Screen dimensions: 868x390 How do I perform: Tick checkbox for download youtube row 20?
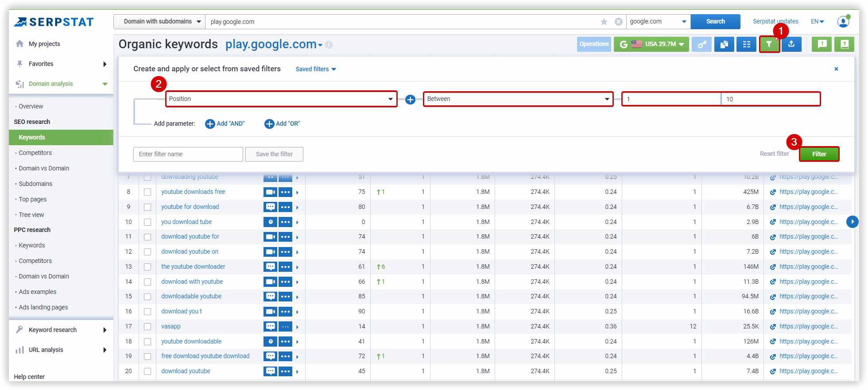[x=147, y=371]
